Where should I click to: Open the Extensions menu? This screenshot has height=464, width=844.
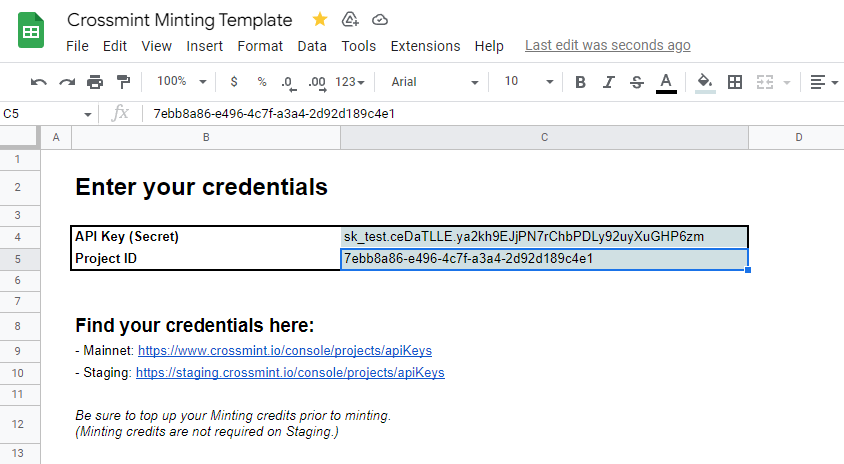[425, 46]
